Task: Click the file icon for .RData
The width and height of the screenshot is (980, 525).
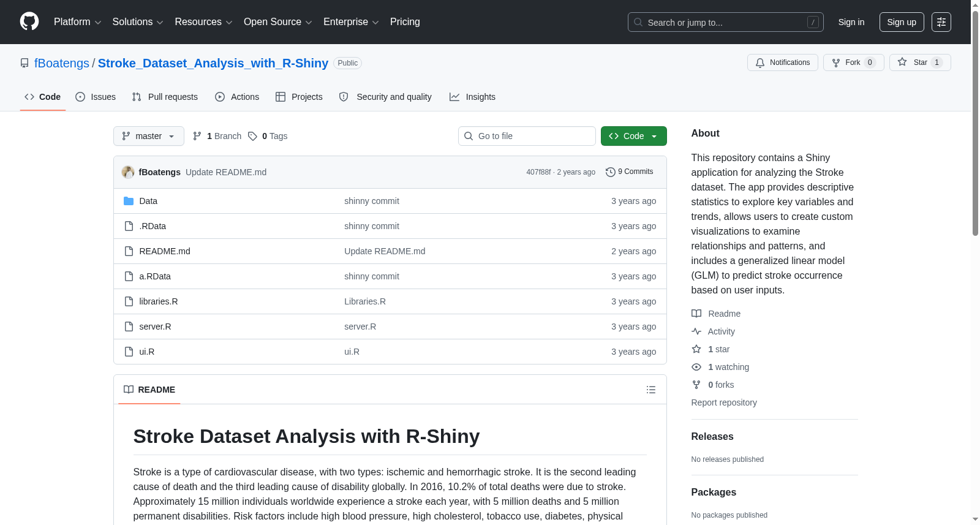Action: (129, 226)
